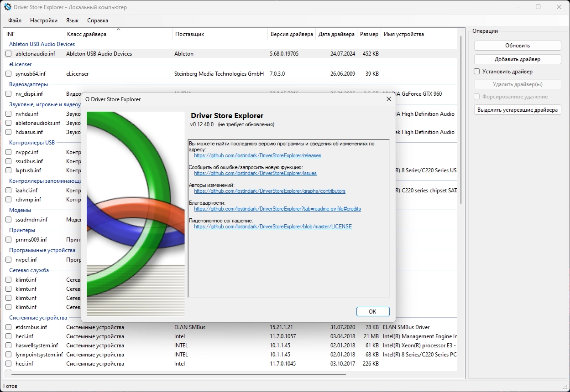
Task: Check the ssudbus.inf checkbox
Action: [8, 161]
